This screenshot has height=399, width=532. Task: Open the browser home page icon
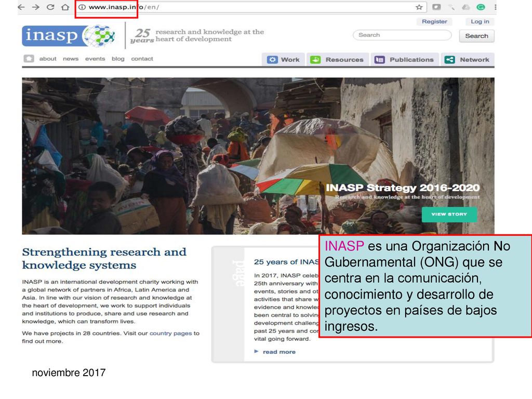click(x=65, y=7)
